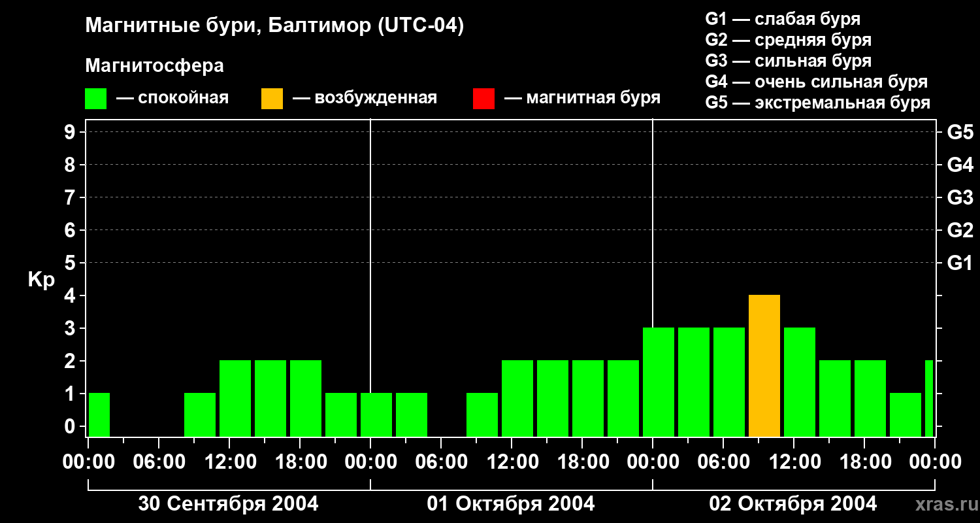Click the 'G4 — очень сильная буря' legend line

[817, 82]
